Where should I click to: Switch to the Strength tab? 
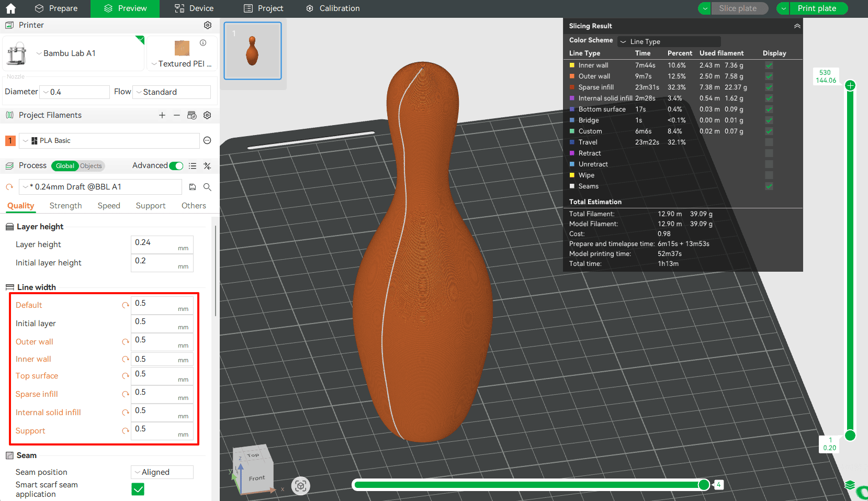tap(65, 206)
